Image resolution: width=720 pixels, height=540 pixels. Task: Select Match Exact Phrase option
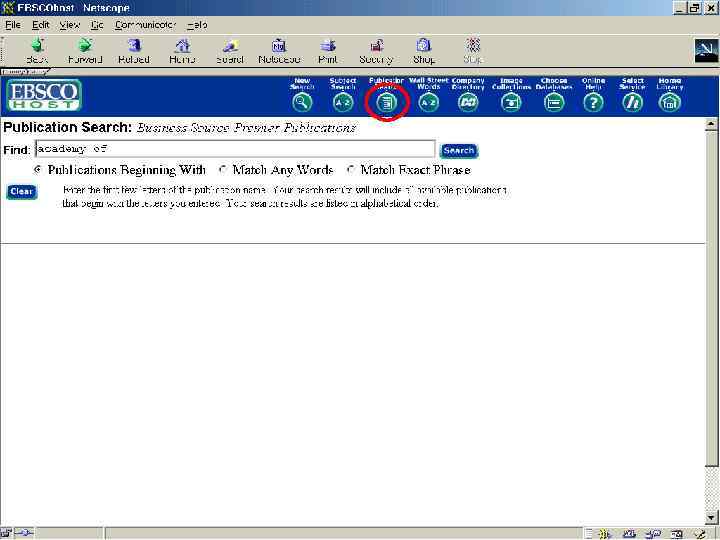tap(351, 169)
